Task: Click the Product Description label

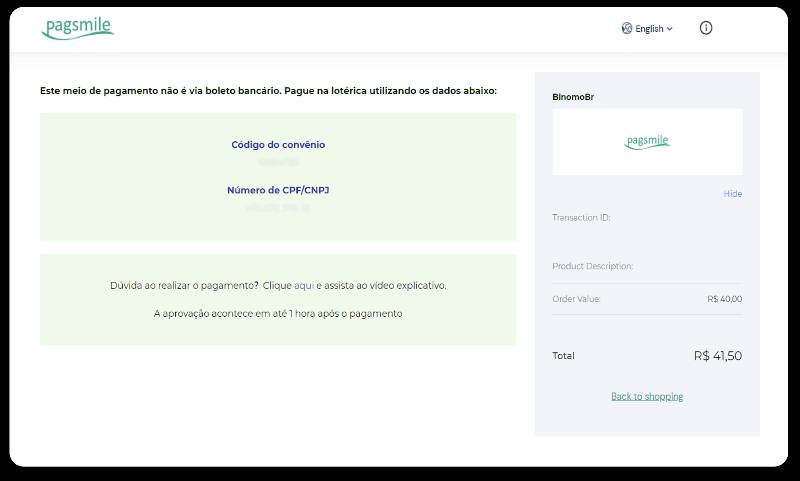Action: (x=592, y=267)
